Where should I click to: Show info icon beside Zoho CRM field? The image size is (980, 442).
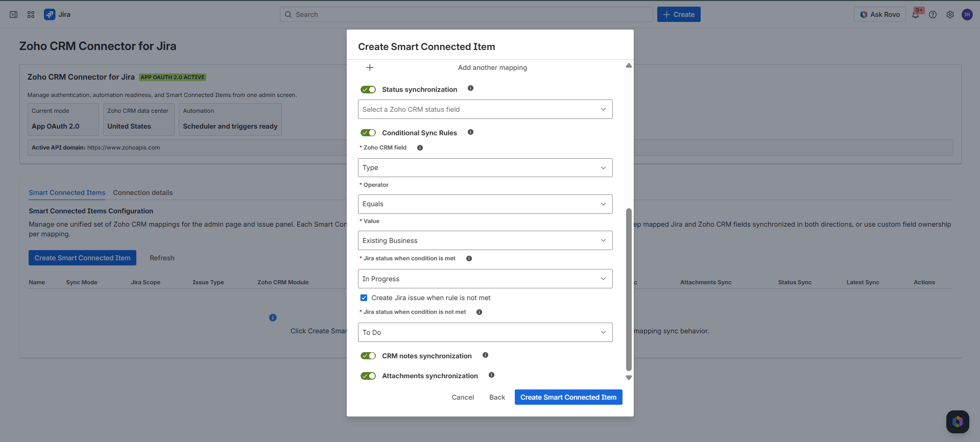pos(420,148)
